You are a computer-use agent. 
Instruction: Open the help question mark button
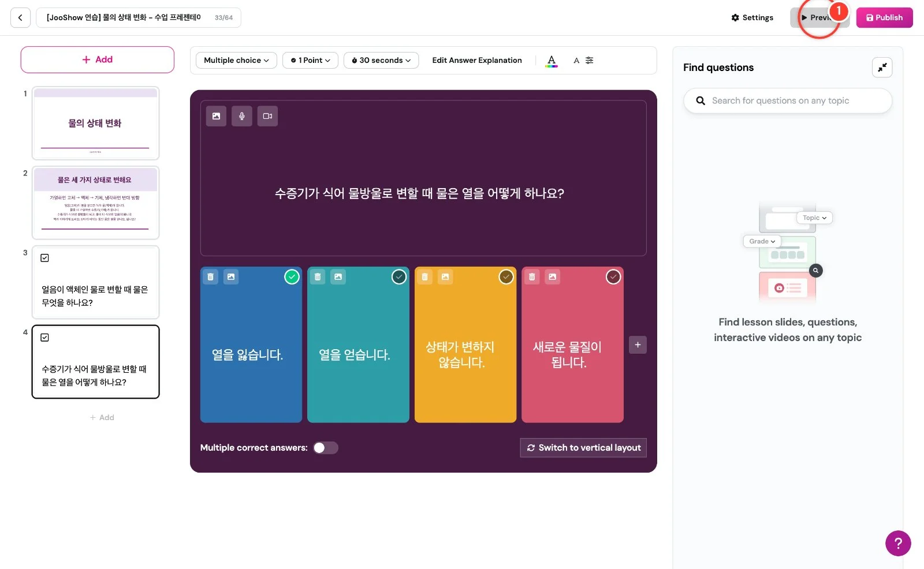tap(898, 543)
